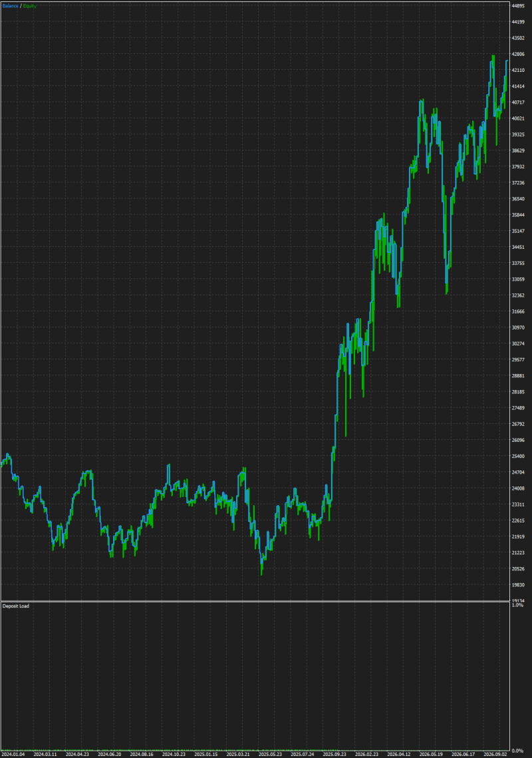The height and width of the screenshot is (758, 532).
Task: Select the 2024.08.16 date label
Action: [x=142, y=754]
